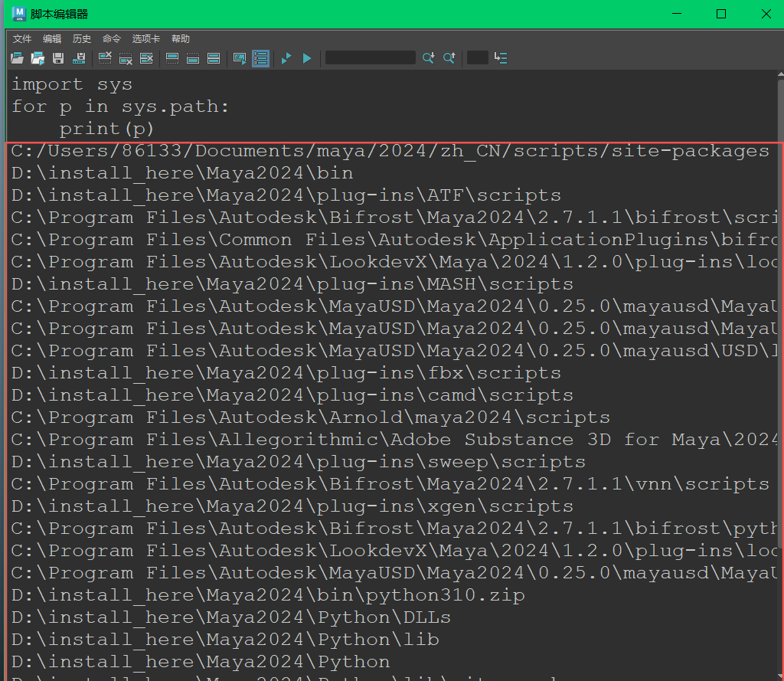Screen dimensions: 784x681
Task: Click the bin\python310.zip path line
Action: [268, 595]
